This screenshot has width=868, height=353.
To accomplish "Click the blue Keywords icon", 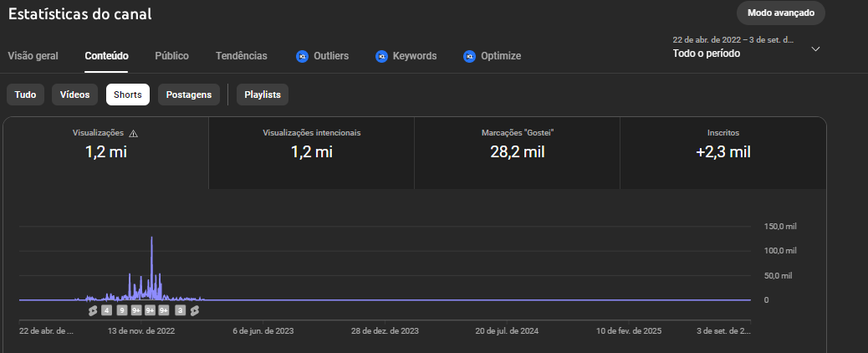I will 381,56.
